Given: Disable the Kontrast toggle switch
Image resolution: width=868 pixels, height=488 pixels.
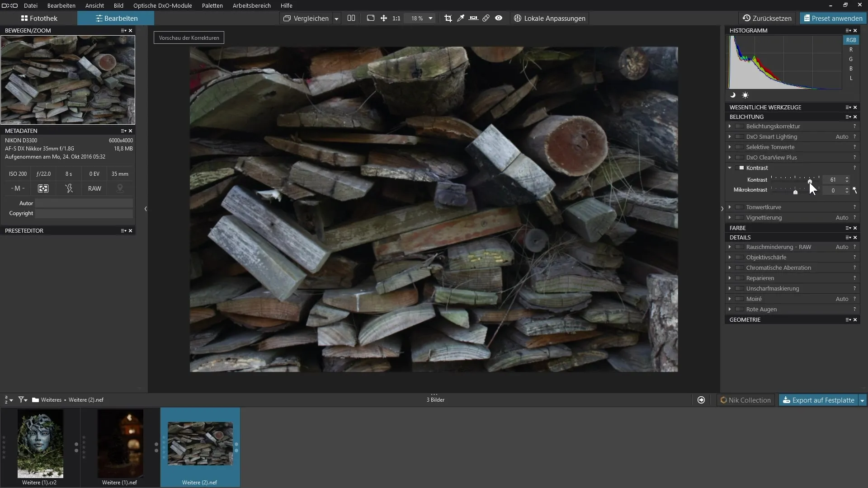Looking at the screenshot, I should click(x=740, y=168).
